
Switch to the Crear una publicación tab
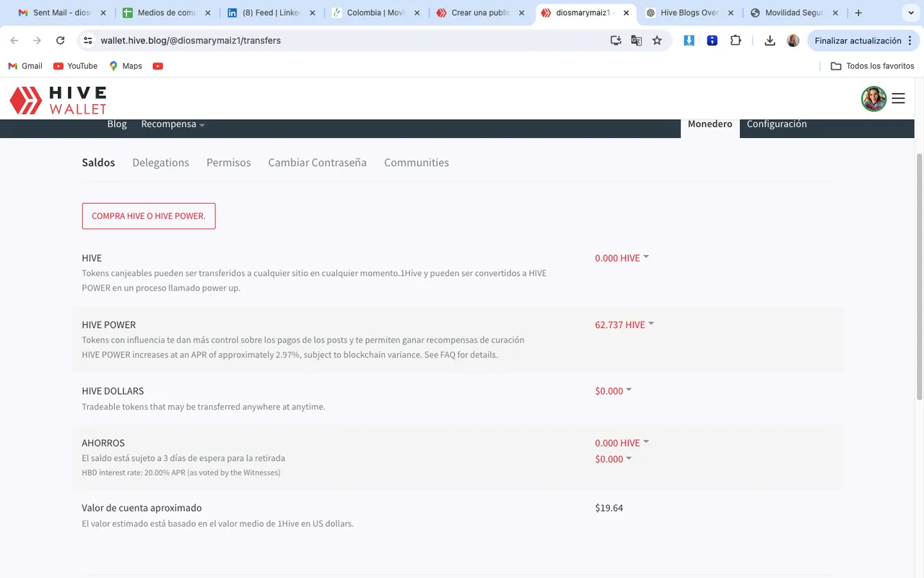pyautogui.click(x=480, y=13)
